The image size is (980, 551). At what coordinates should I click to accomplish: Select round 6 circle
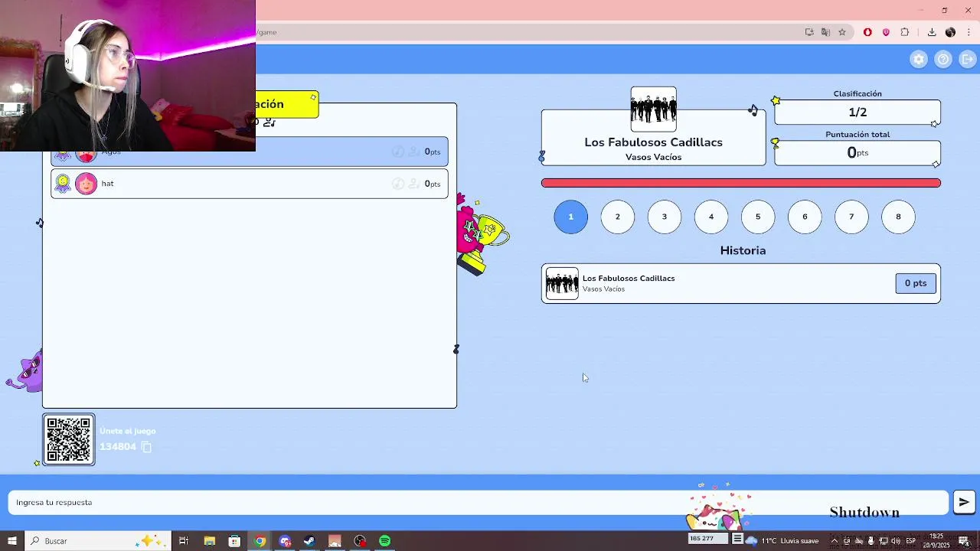(804, 217)
